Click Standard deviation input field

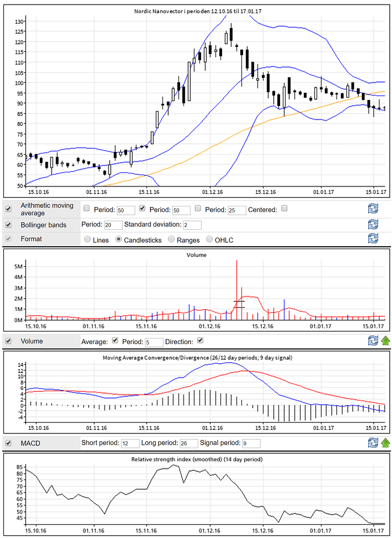click(192, 225)
